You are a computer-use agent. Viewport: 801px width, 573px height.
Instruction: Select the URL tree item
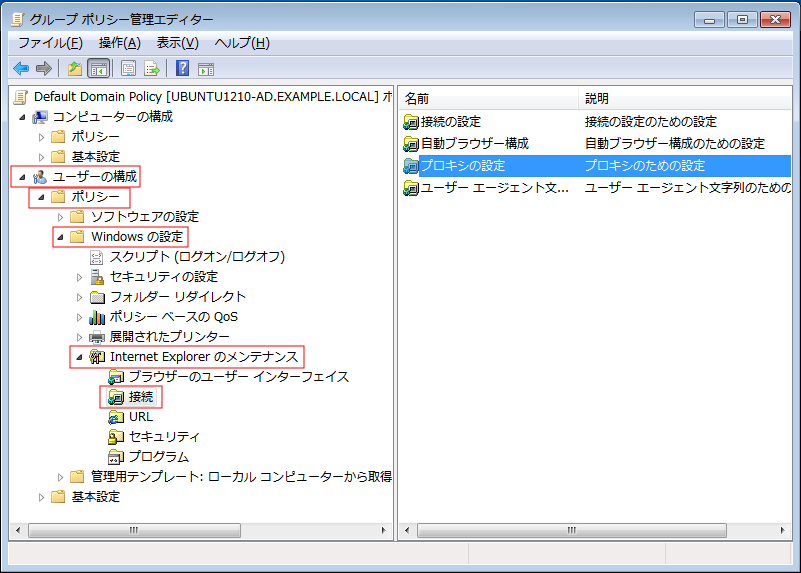tap(140, 417)
